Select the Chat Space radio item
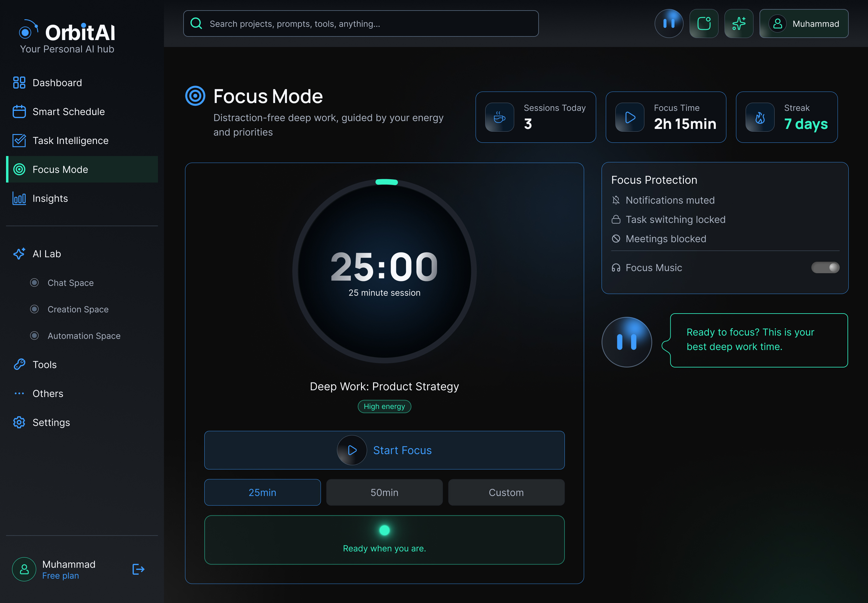This screenshot has width=868, height=603. pyautogui.click(x=34, y=283)
